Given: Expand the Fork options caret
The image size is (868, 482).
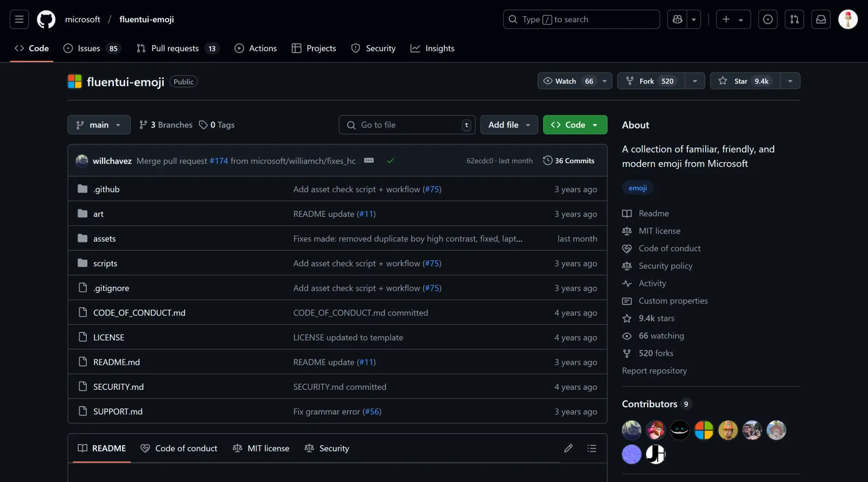Looking at the screenshot, I should click(x=695, y=81).
